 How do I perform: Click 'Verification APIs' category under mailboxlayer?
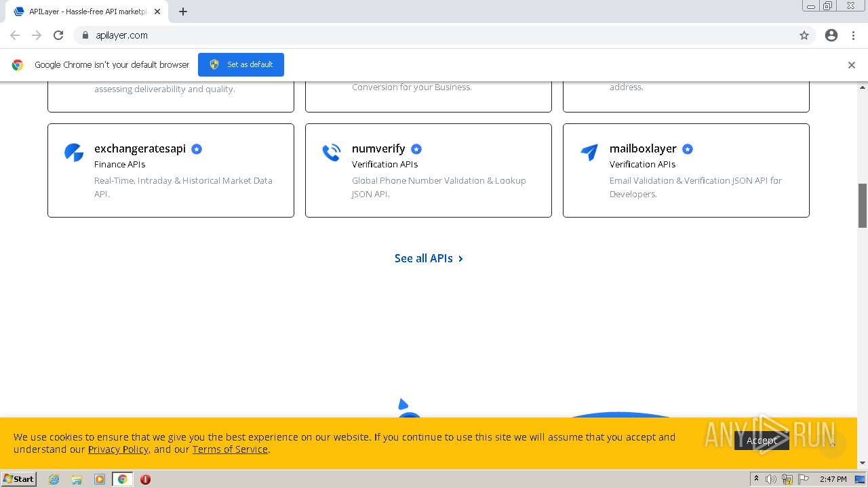click(642, 164)
